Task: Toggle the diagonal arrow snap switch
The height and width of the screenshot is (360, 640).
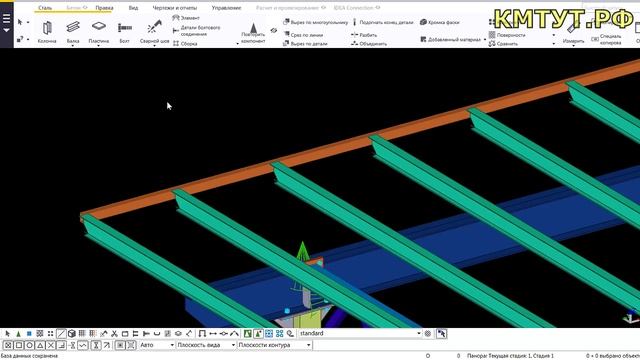Action: [x=107, y=345]
